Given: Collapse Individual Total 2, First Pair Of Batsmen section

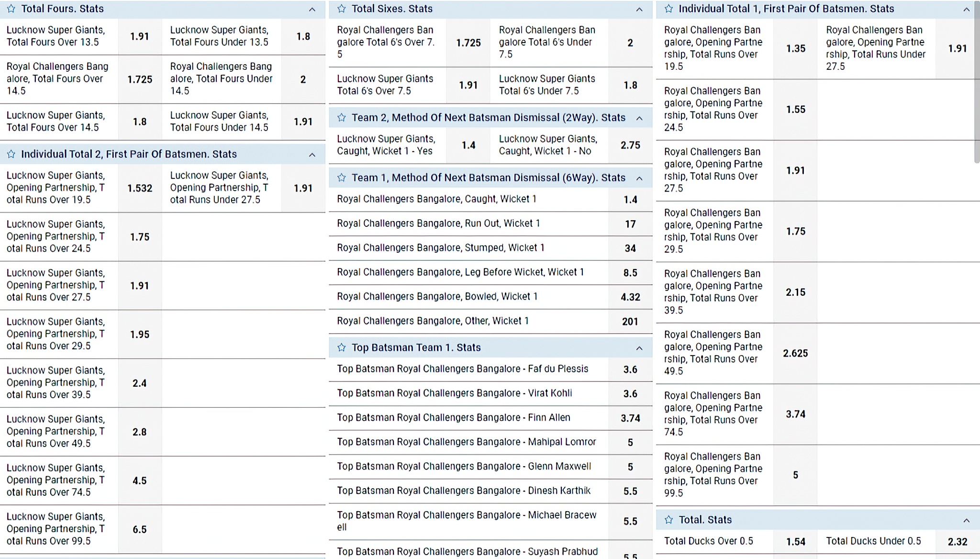Looking at the screenshot, I should (x=312, y=155).
